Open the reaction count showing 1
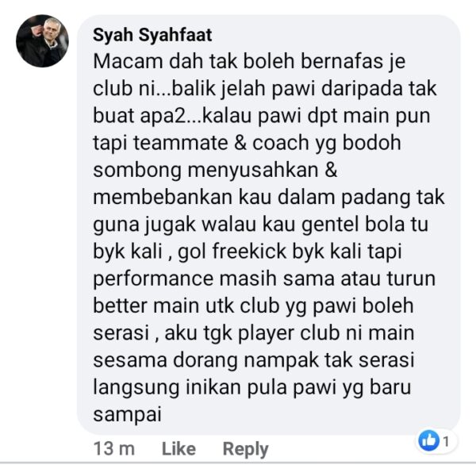476x465 pixels. 446,441
